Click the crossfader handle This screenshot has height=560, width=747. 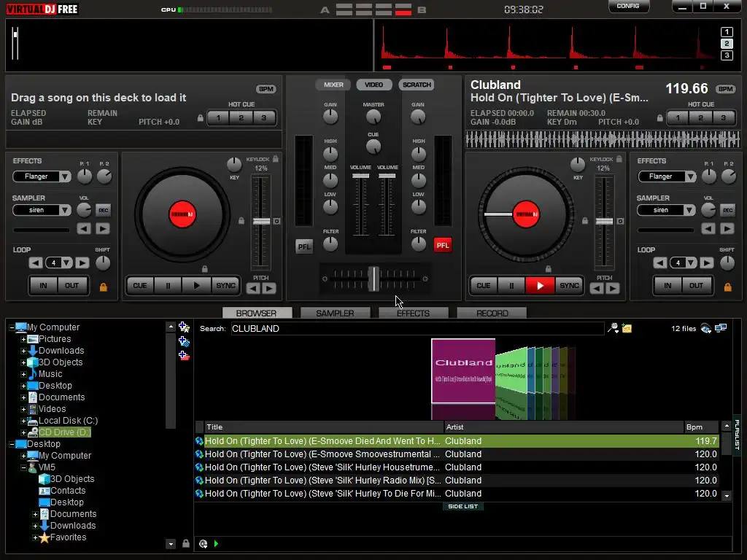tap(374, 279)
